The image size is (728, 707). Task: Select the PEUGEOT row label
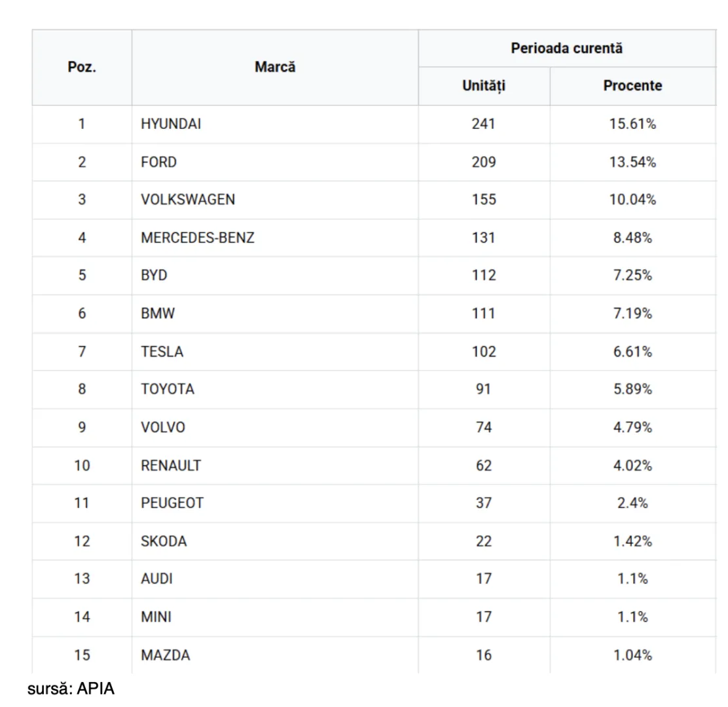(172, 503)
